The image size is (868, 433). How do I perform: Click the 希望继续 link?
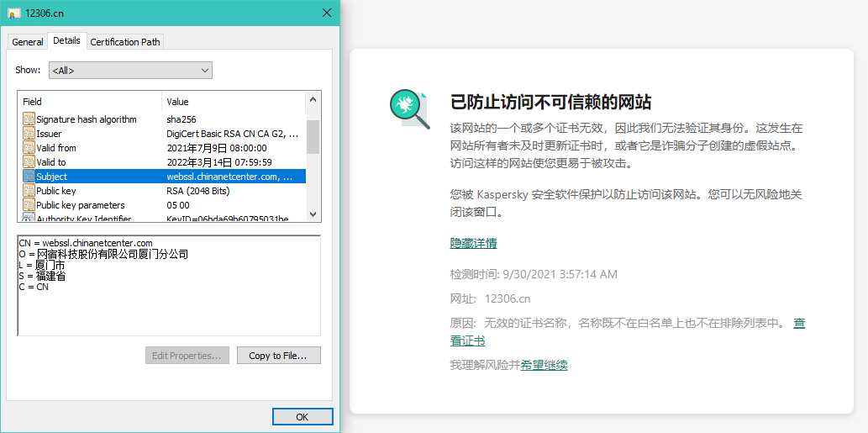click(x=544, y=365)
